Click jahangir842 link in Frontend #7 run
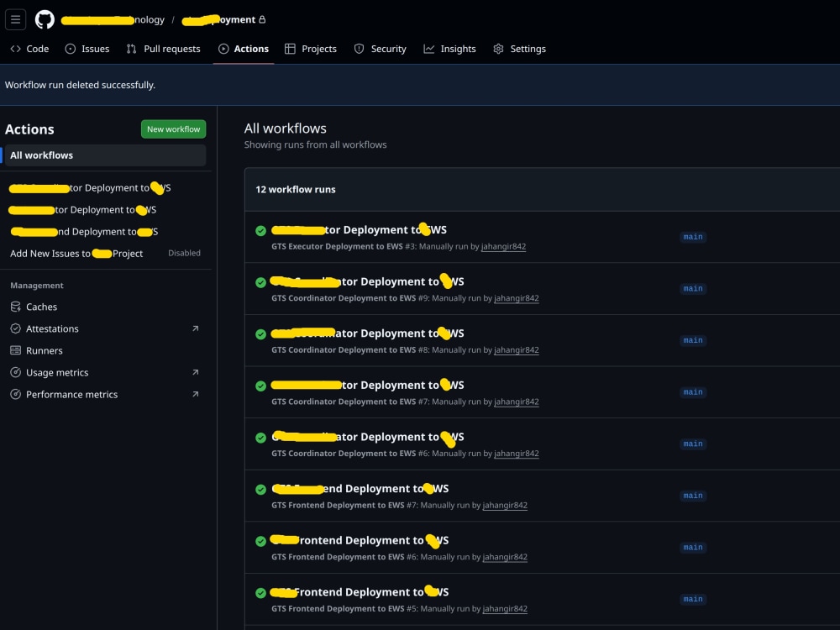The image size is (840, 630). coord(505,505)
